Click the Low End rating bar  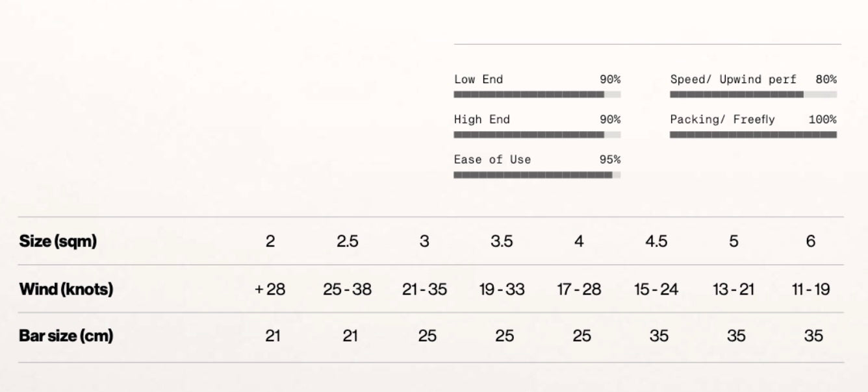[x=537, y=94]
